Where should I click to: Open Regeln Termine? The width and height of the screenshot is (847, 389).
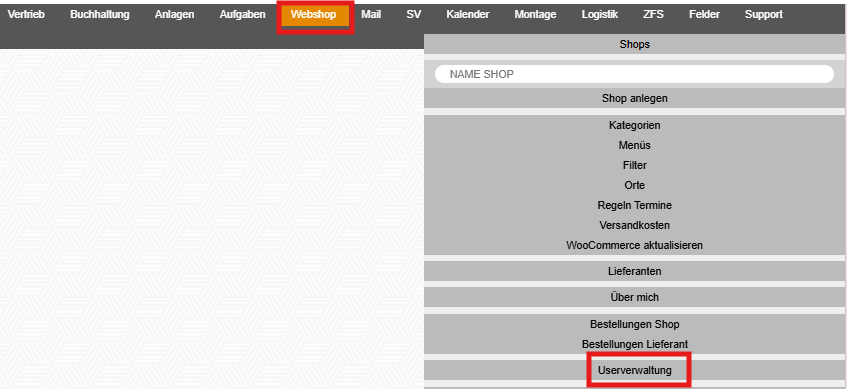point(635,205)
